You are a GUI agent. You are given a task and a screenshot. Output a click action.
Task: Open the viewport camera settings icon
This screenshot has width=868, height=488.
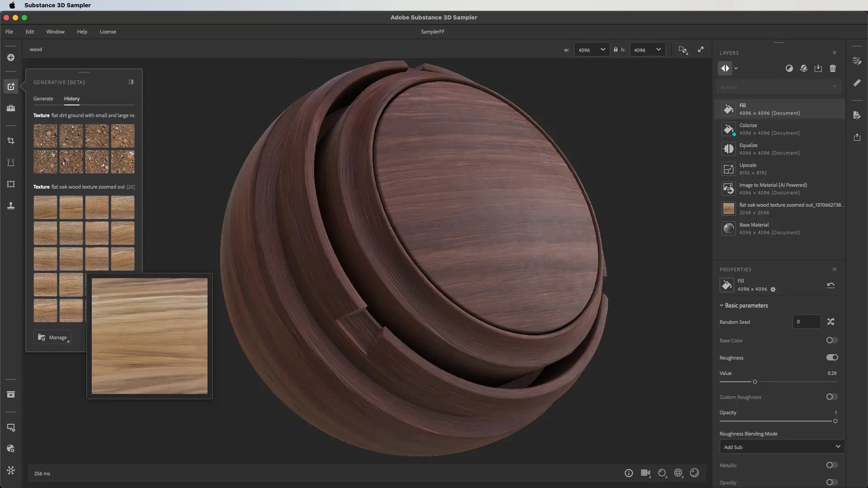pyautogui.click(x=646, y=473)
